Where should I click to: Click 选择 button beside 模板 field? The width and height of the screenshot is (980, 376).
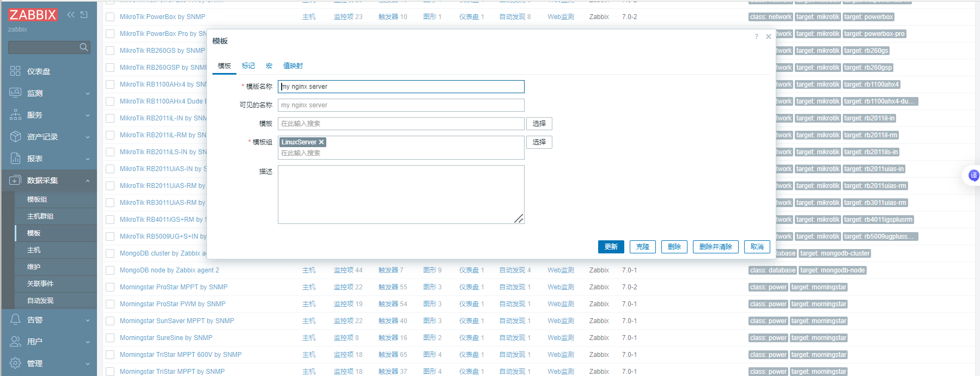click(x=539, y=124)
